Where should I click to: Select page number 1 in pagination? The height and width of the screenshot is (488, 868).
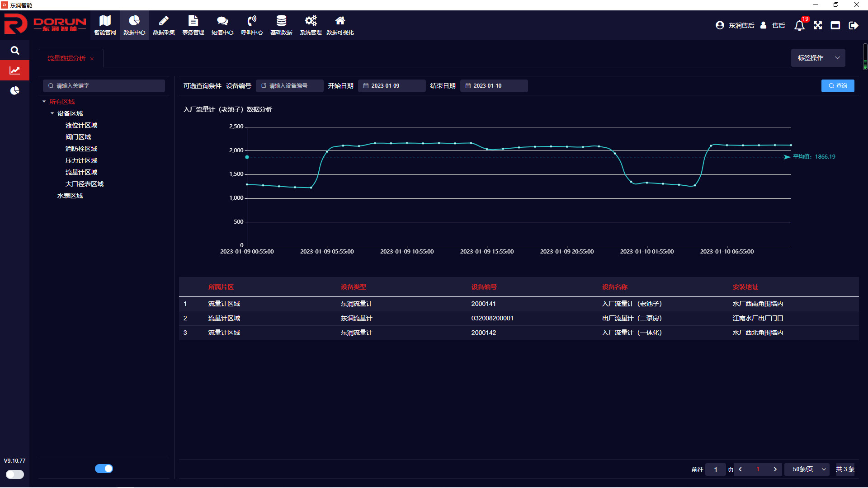pos(758,469)
